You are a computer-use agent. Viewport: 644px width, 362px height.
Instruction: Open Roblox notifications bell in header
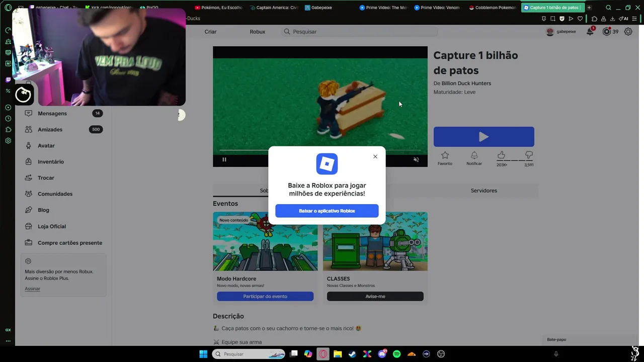click(590, 31)
